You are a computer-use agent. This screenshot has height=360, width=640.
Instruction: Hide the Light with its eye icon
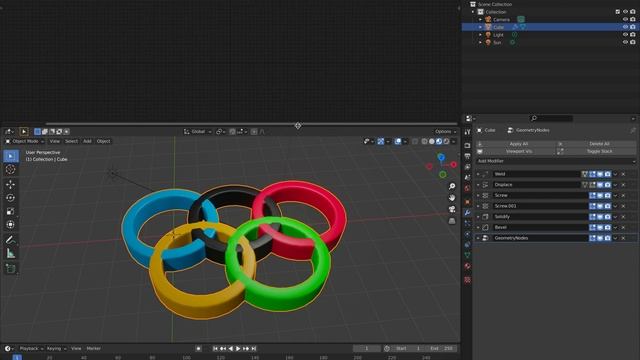(625, 35)
